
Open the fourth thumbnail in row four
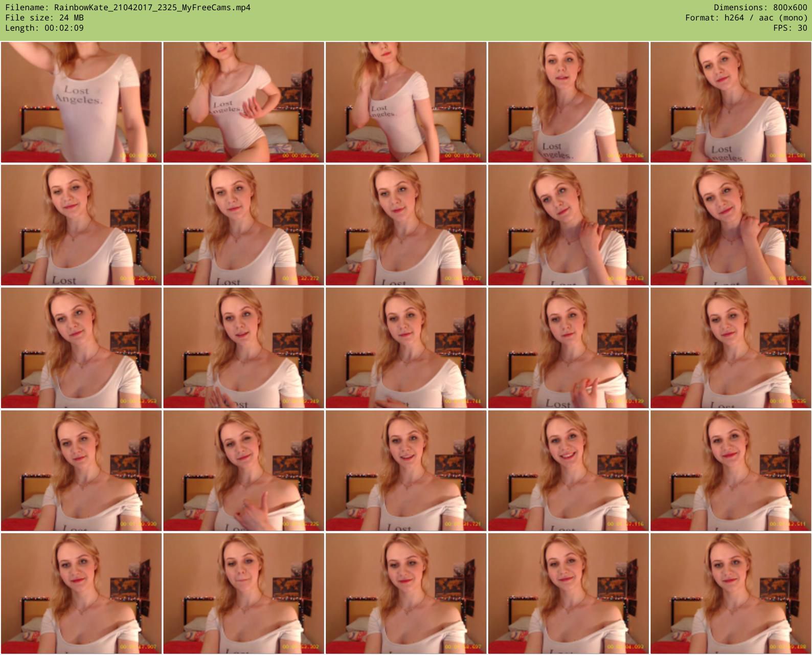pos(568,471)
